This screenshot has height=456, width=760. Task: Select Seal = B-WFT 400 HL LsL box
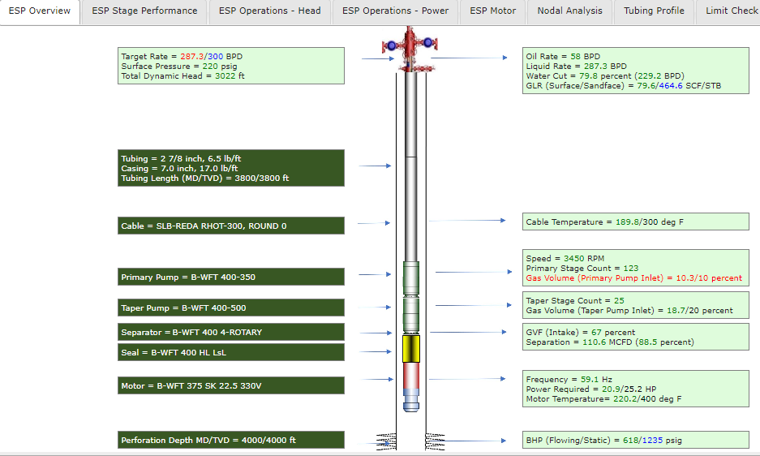[231, 352]
